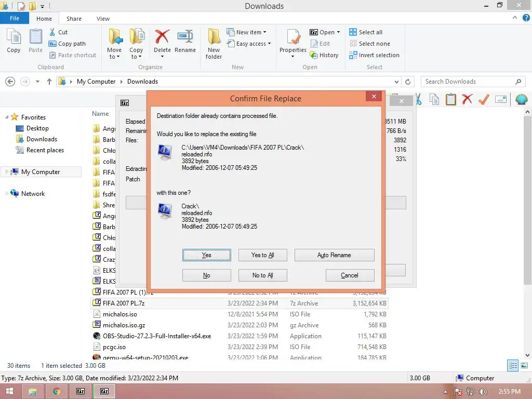Open the Copy to dropdown
532x399 pixels.
(136, 54)
